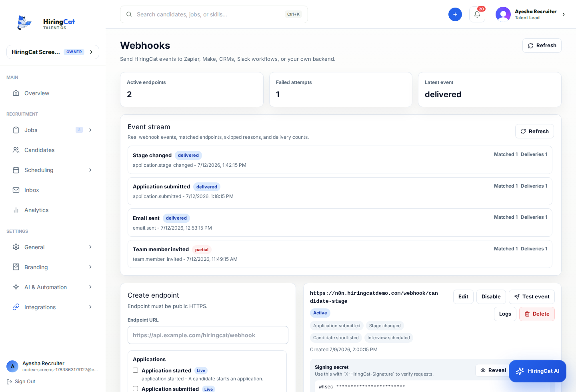Viewport: 576px width, 392px height.
Task: Click the HiringCat cat logo
Action: click(x=24, y=23)
